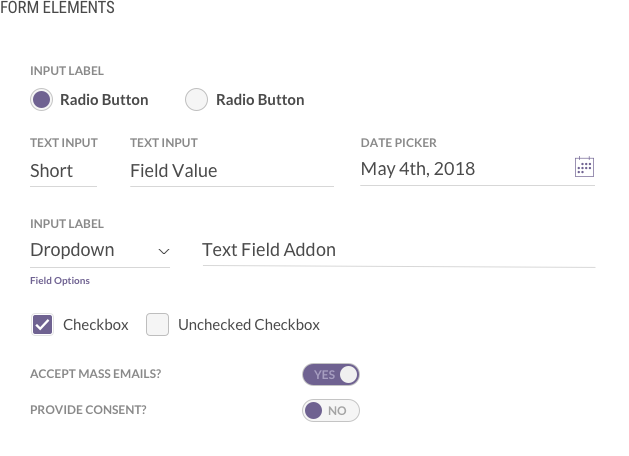Screen dimensions: 629x456
Task: Open the Field Options link
Action: (60, 281)
